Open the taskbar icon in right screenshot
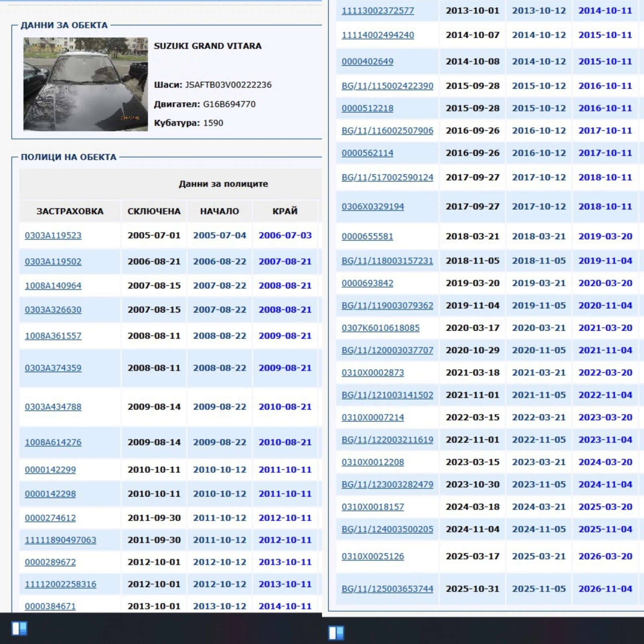The image size is (644, 644). tap(336, 633)
